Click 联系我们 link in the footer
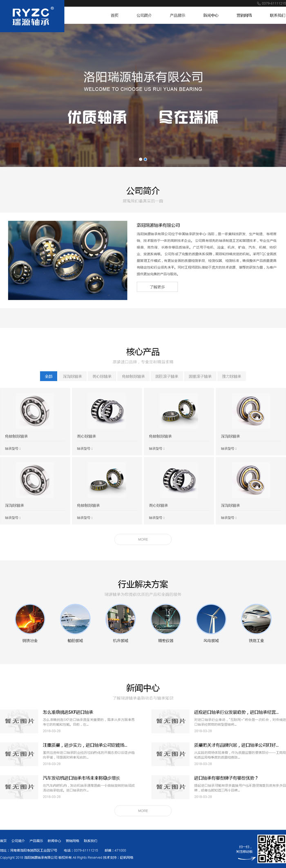This screenshot has width=286, height=868. (x=90, y=841)
